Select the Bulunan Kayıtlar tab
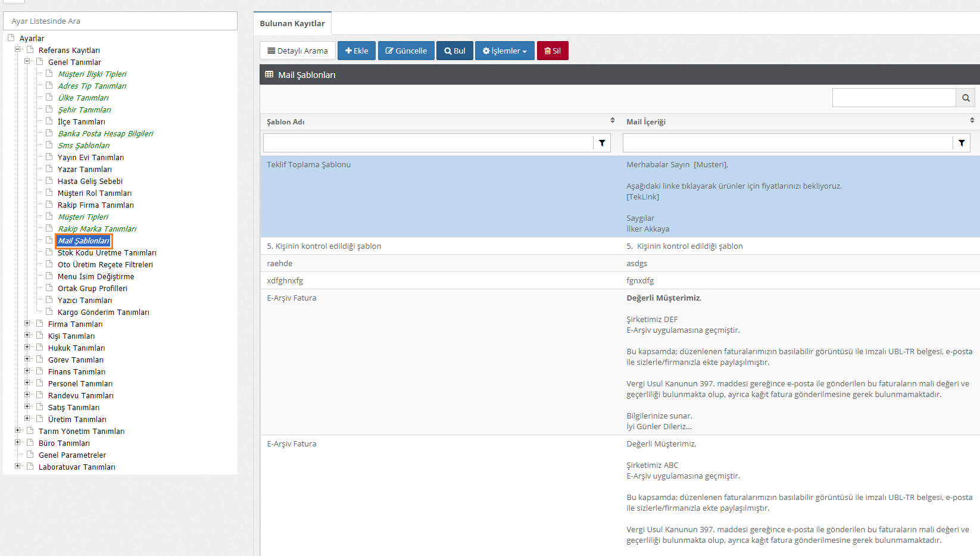Screen dimensions: 980x556 point(292,24)
